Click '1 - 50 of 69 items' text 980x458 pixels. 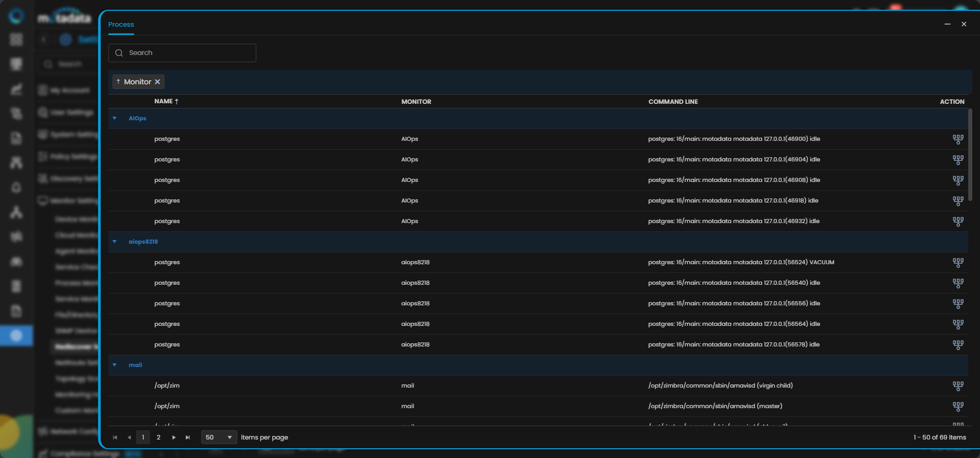click(940, 437)
